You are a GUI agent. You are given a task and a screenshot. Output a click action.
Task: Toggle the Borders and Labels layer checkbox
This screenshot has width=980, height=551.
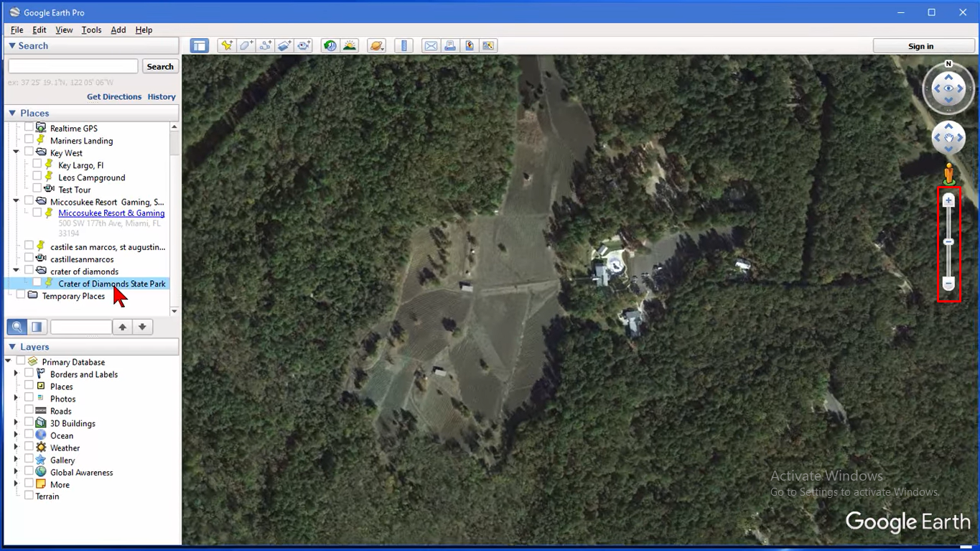29,374
